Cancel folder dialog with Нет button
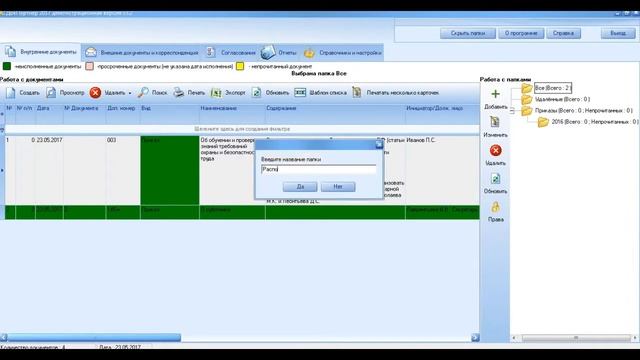640x360 pixels. tap(338, 187)
